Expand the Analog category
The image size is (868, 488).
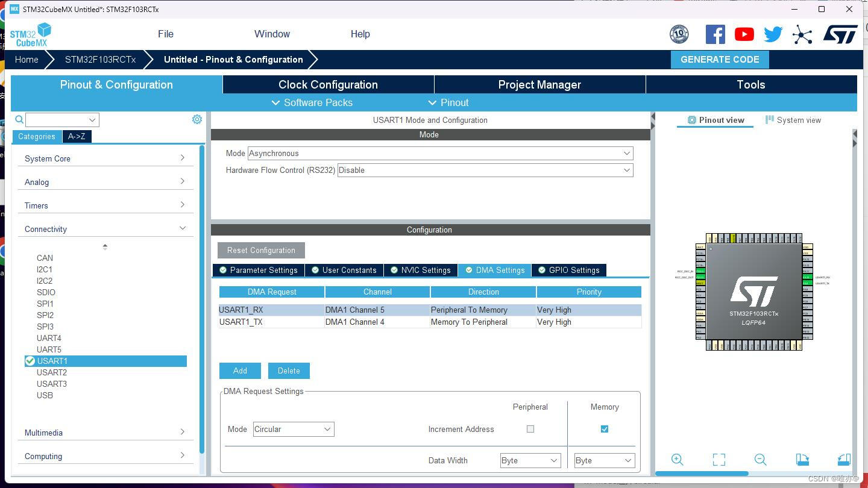[x=105, y=182]
